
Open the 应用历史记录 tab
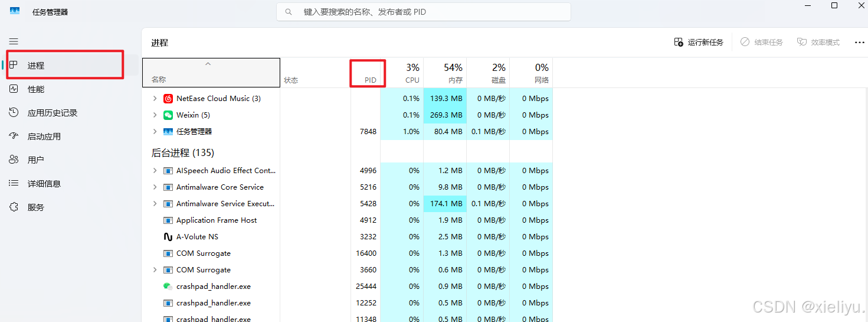click(x=70, y=113)
